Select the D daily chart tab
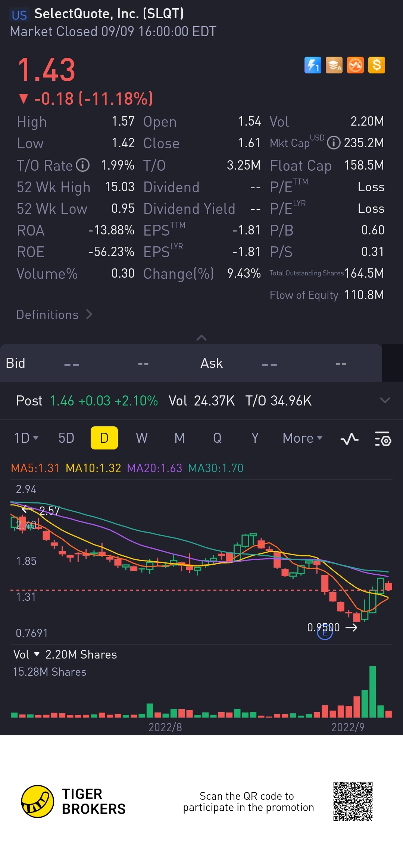This screenshot has height=868, width=403. [x=104, y=438]
